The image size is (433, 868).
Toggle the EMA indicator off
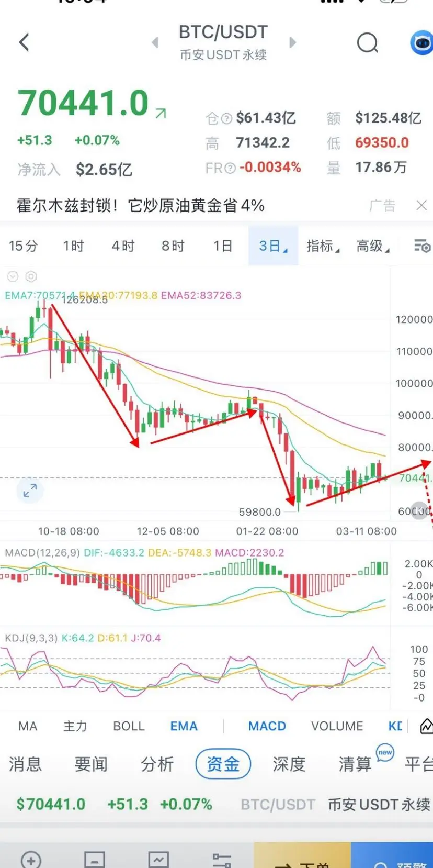click(184, 726)
